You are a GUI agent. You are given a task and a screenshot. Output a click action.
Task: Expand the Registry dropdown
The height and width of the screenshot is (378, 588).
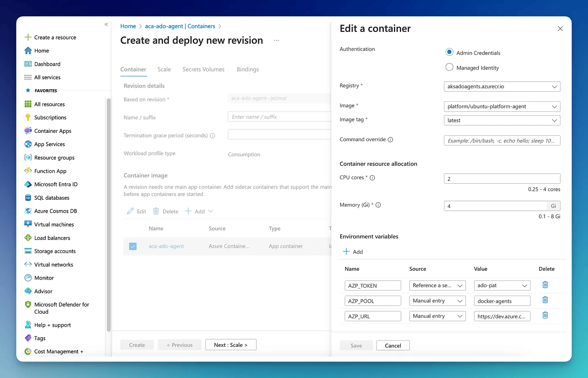pos(502,86)
